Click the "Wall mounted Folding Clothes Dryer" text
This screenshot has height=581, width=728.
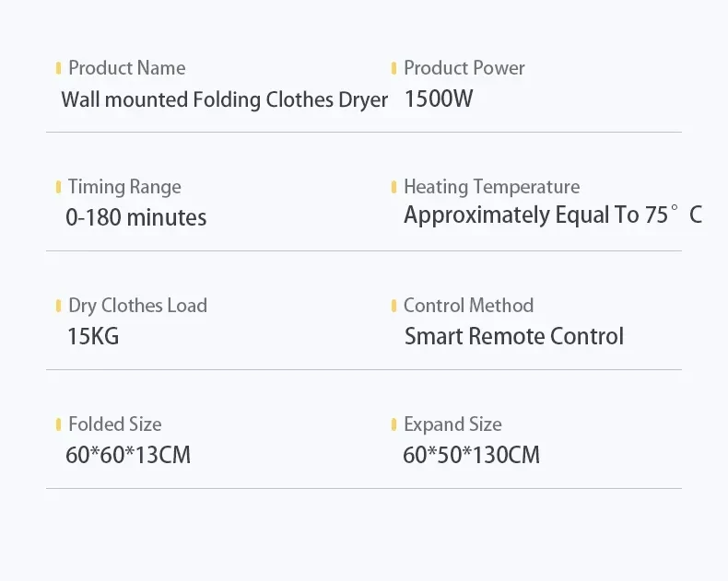pyautogui.click(x=224, y=99)
